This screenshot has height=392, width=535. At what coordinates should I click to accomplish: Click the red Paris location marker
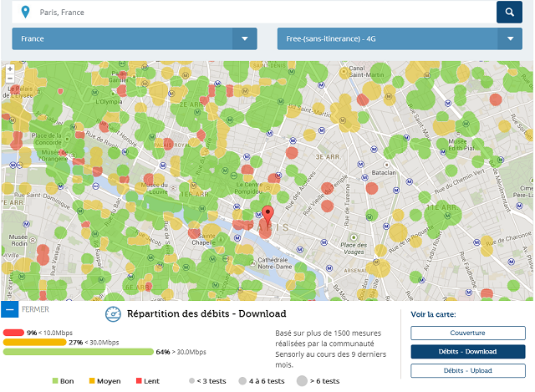pyautogui.click(x=267, y=214)
